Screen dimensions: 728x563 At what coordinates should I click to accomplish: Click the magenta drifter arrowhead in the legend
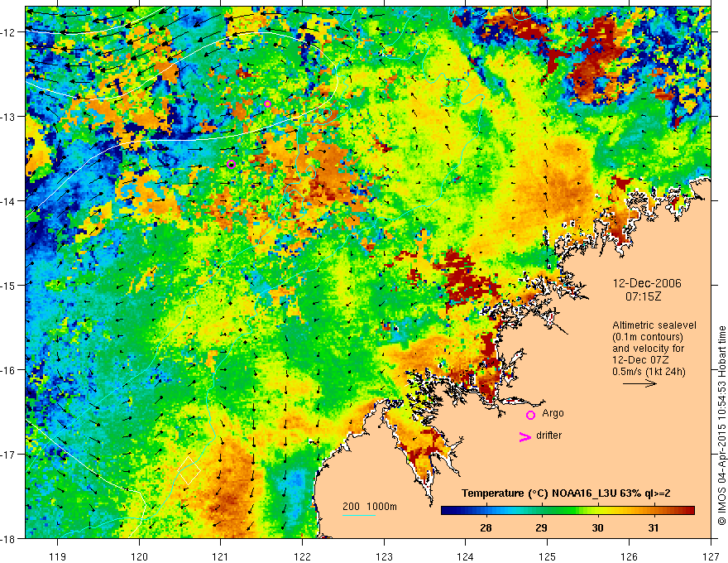point(524,437)
